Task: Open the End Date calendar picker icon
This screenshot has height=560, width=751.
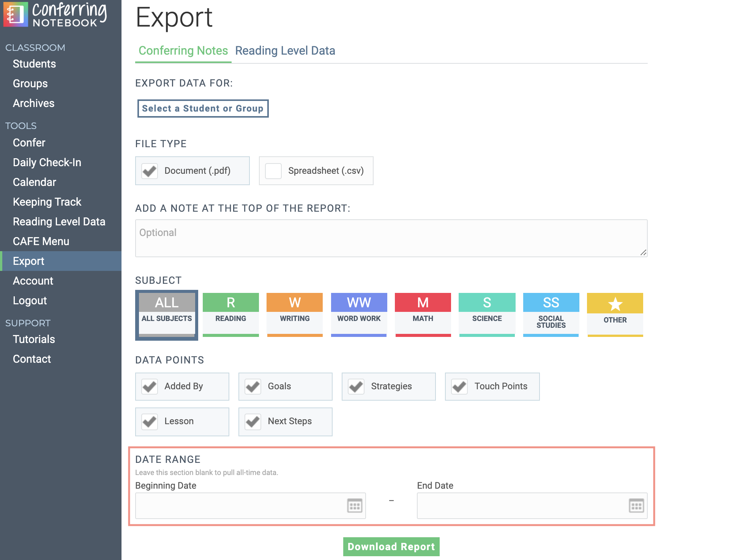Action: pos(636,506)
